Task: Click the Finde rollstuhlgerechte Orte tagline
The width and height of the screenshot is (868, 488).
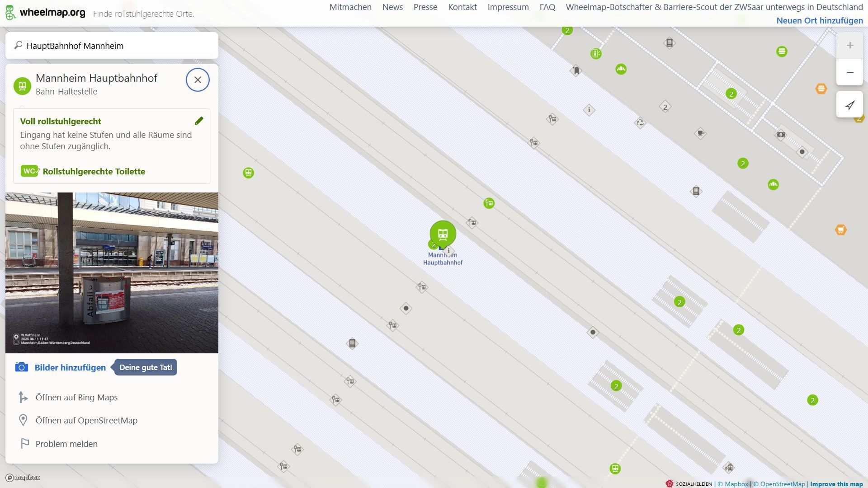Action: click(x=144, y=14)
